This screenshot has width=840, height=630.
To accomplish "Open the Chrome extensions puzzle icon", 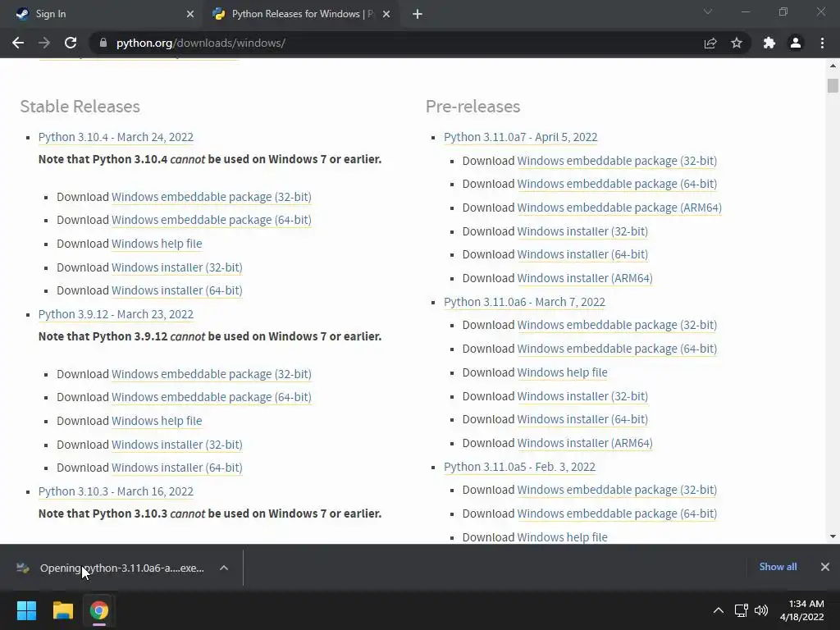I will 769,43.
